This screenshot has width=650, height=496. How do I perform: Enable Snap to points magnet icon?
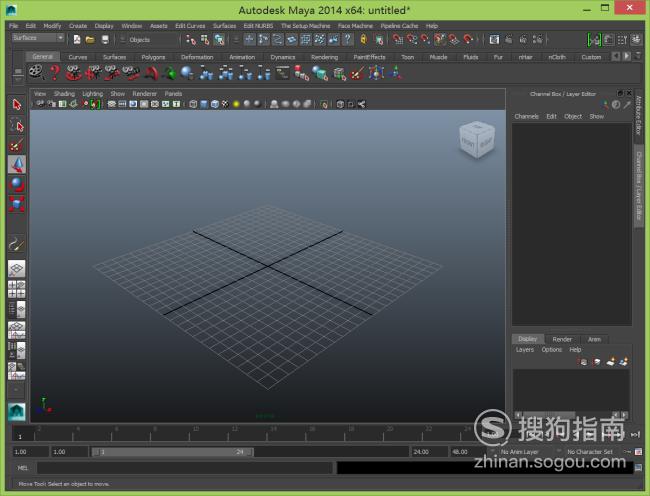[425, 39]
